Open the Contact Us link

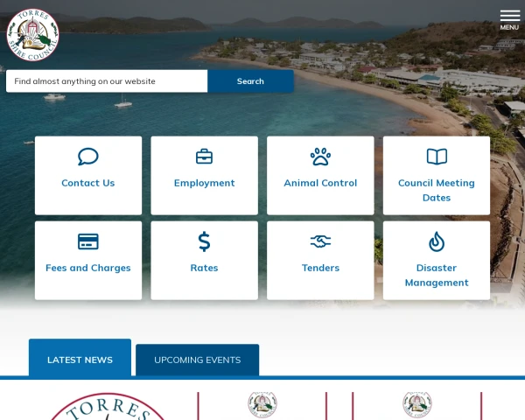pyautogui.click(x=88, y=183)
